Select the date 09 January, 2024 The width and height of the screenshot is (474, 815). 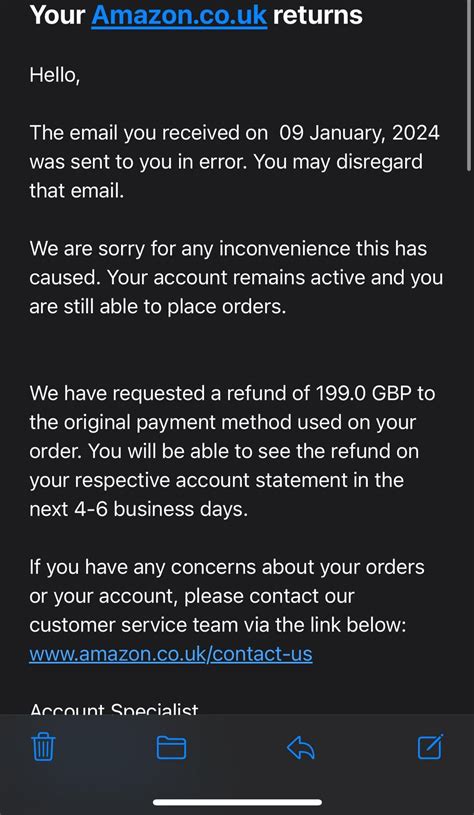coord(360,133)
